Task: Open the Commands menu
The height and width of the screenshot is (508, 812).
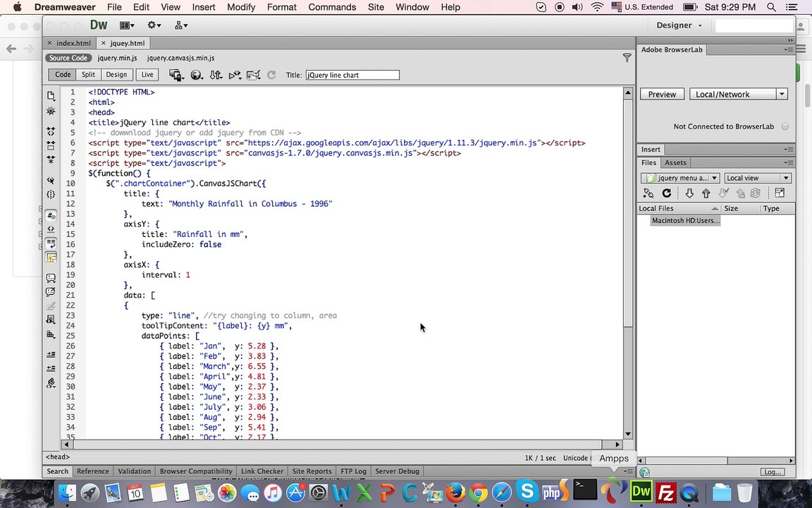Action: pos(332,7)
